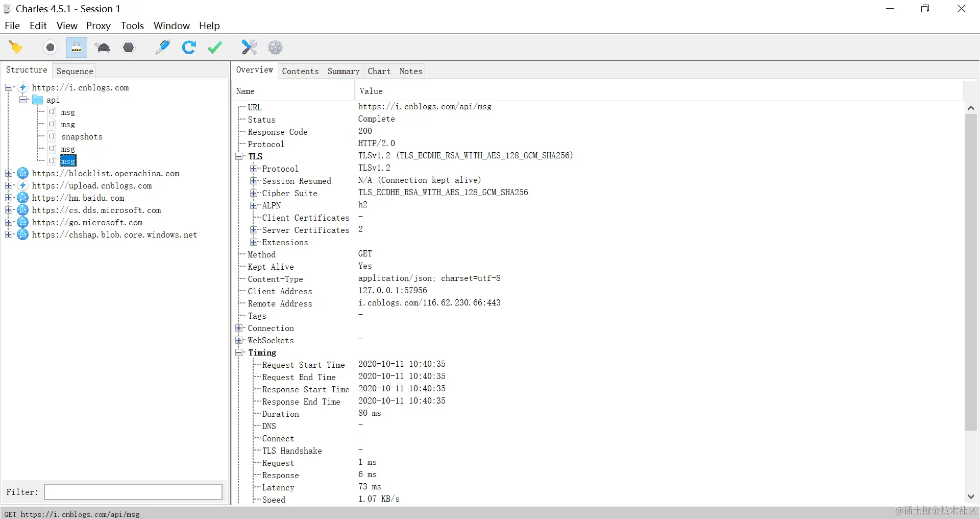The image size is (980, 519).
Task: Click the scrollbar up arrow
Action: pos(970,108)
